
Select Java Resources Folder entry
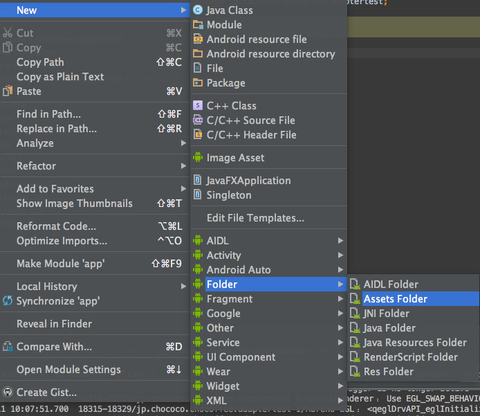tap(413, 342)
